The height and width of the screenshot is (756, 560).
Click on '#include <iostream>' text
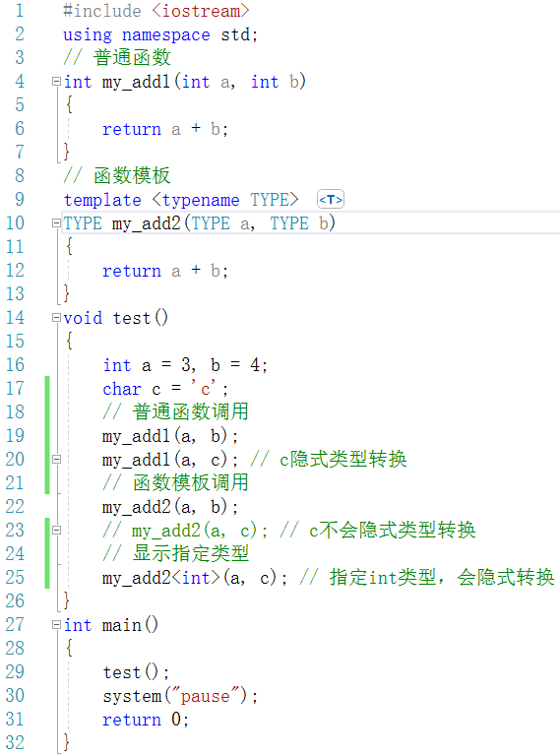click(x=156, y=11)
